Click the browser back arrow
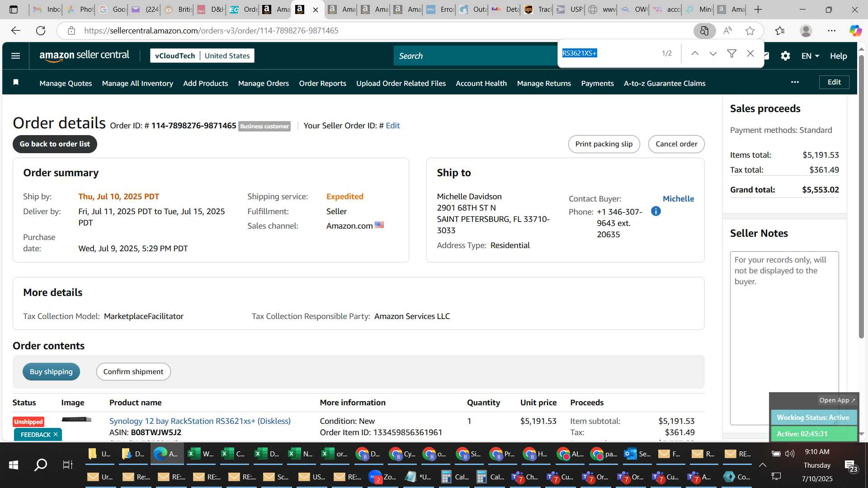Viewport: 868px width, 488px height. pyautogui.click(x=16, y=30)
